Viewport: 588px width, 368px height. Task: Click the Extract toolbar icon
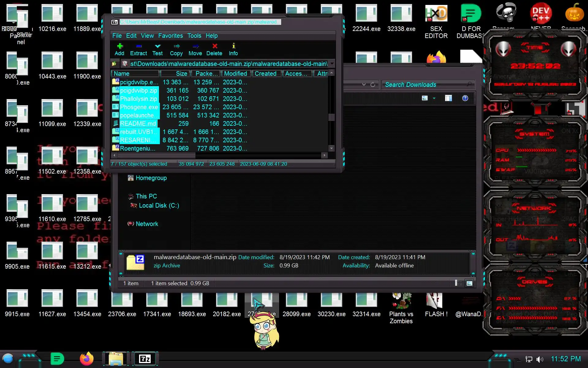[138, 49]
